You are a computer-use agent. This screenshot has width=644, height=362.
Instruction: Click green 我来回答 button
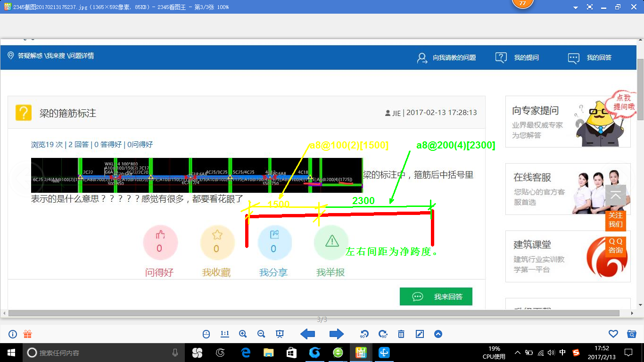(436, 296)
